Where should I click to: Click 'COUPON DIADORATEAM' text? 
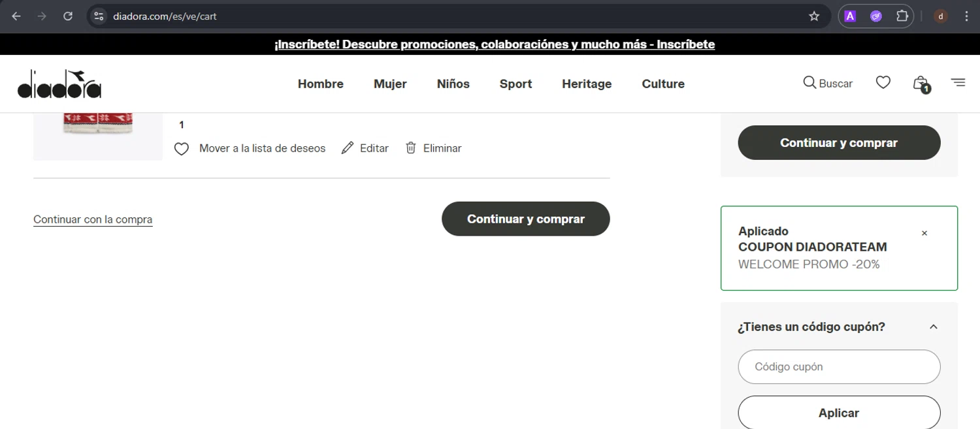point(813,247)
